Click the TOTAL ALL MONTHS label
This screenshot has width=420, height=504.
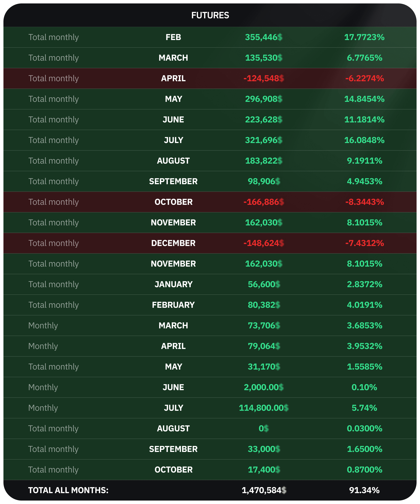68,490
